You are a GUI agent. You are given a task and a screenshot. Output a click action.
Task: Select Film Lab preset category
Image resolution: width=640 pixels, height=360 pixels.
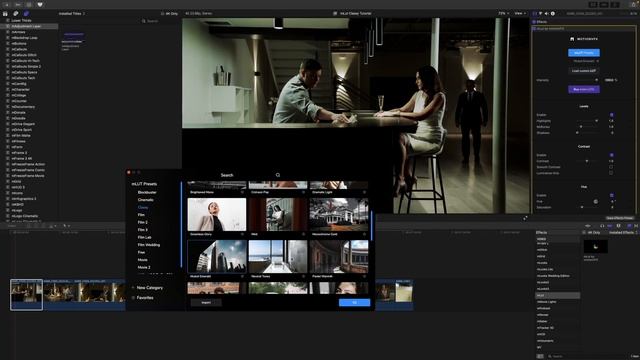(144, 238)
